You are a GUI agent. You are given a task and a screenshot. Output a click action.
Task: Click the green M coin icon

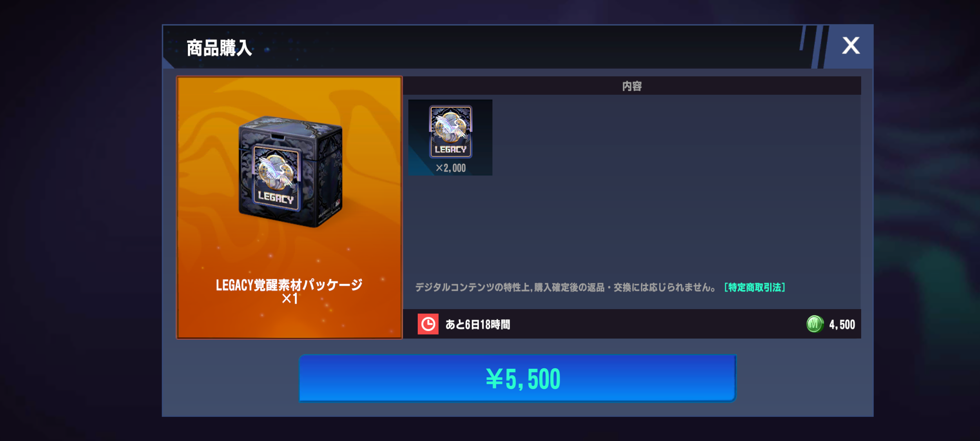[x=815, y=324]
